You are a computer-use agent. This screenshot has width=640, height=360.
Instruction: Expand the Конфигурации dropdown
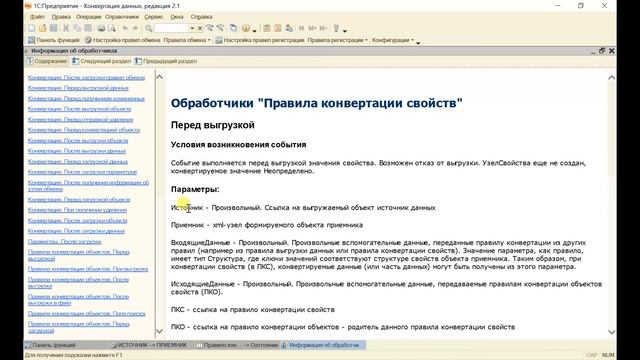pos(393,40)
